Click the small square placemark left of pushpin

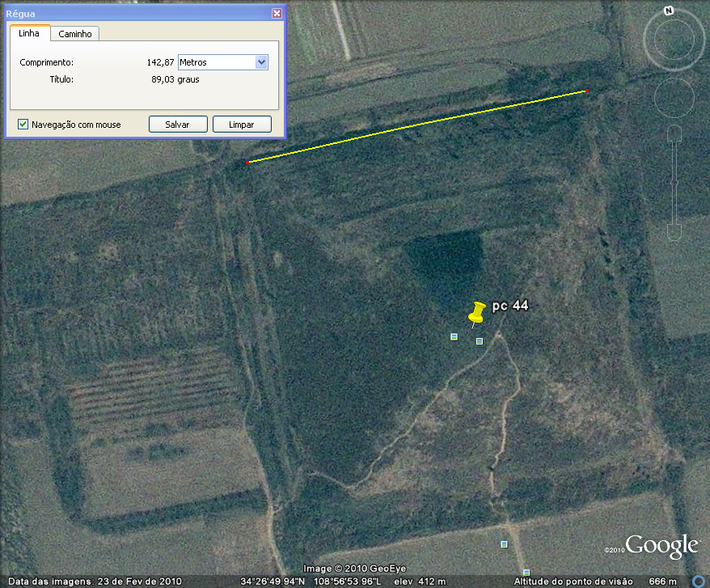coord(454,336)
